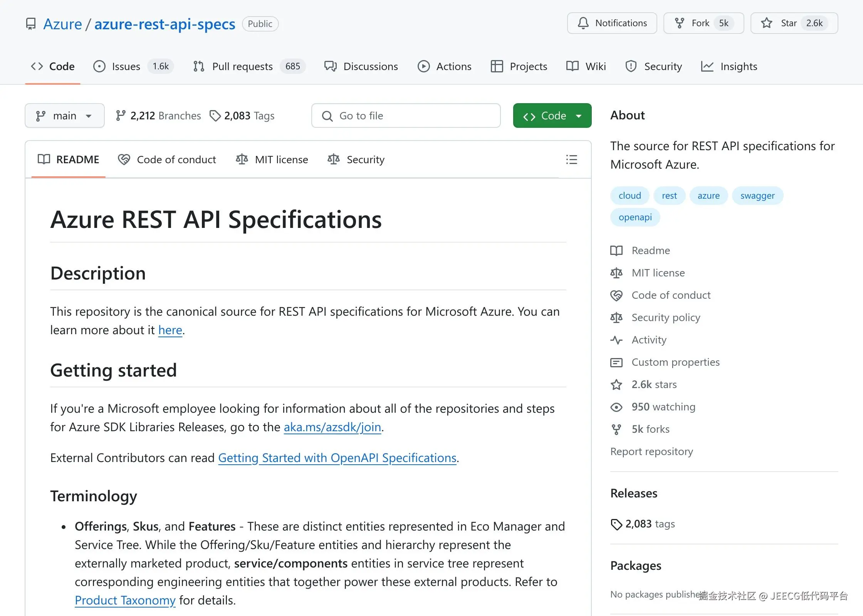
Task: Click the azure topic tag
Action: (709, 196)
